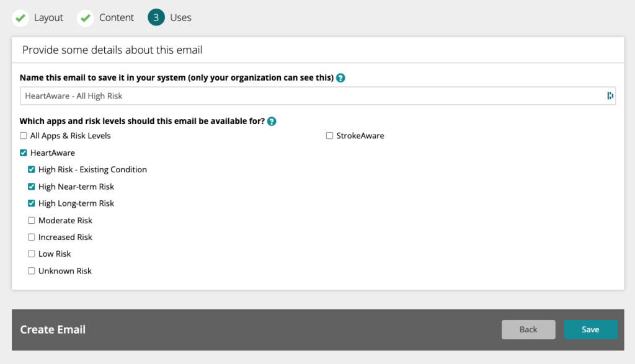Select the Uses step label
Screen dimensions: 635x364
(180, 18)
